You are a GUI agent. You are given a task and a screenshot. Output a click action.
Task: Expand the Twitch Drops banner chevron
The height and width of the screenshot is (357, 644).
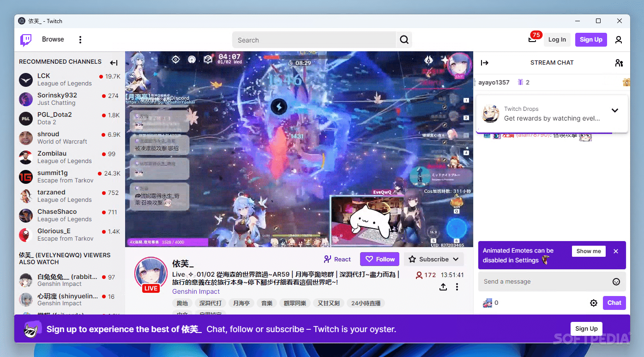(x=614, y=110)
